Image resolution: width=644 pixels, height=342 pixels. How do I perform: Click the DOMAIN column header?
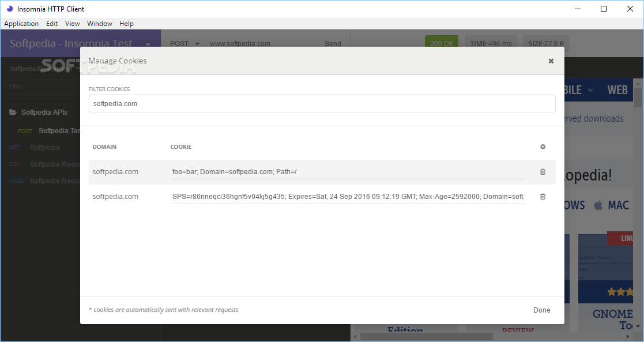[x=104, y=146]
